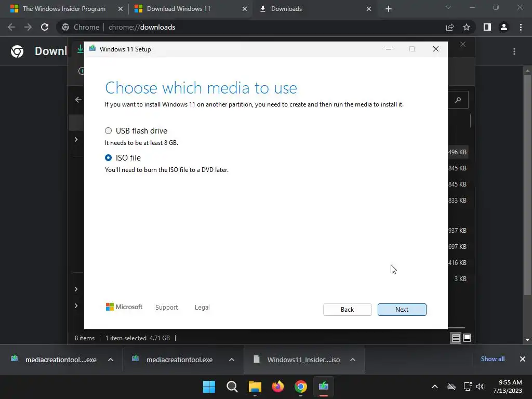Open Windows Start menu

click(209, 387)
